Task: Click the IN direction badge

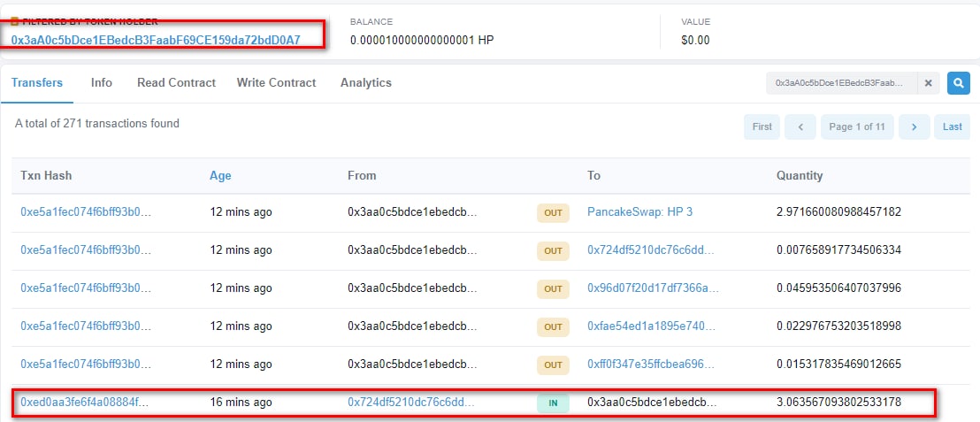Action: coord(553,403)
